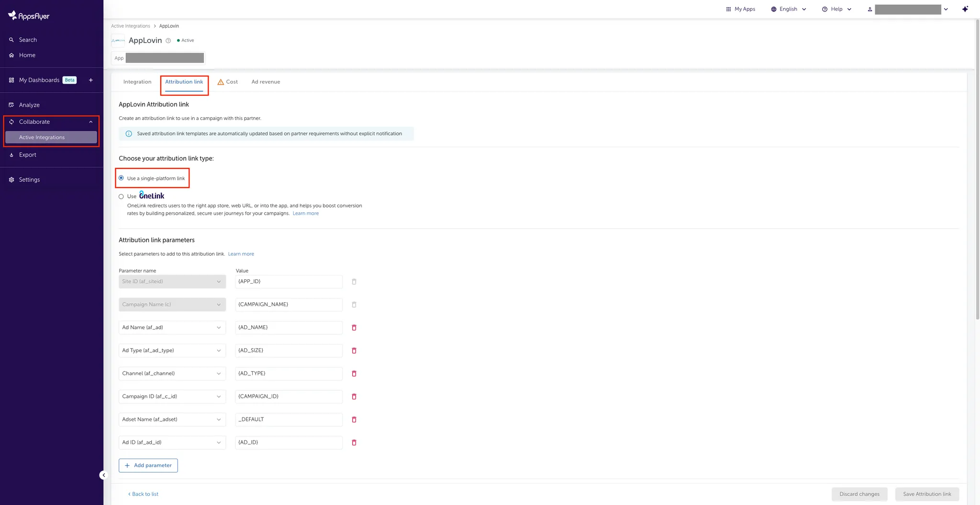Click the {CAMPAIGN_NAME} value field
980x505 pixels.
(289, 304)
